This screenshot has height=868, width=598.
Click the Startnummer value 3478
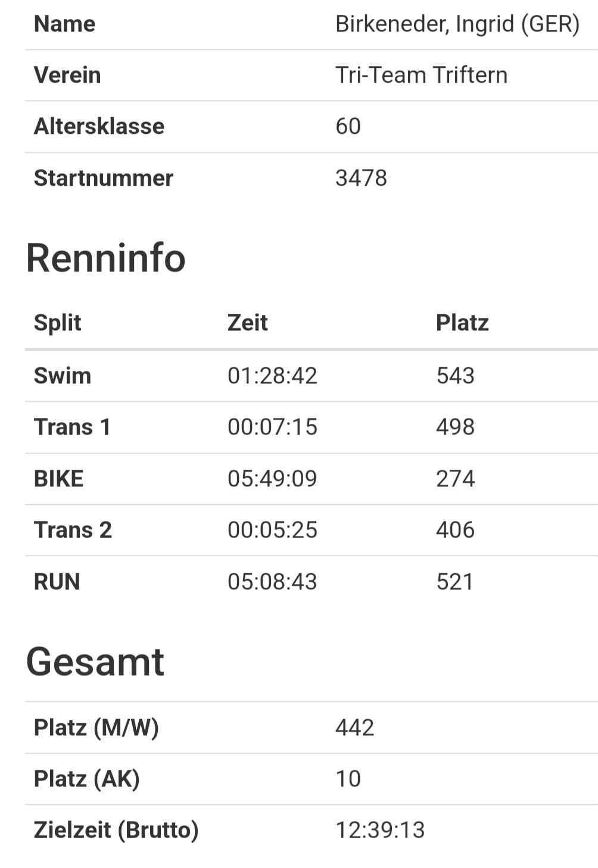point(361,178)
